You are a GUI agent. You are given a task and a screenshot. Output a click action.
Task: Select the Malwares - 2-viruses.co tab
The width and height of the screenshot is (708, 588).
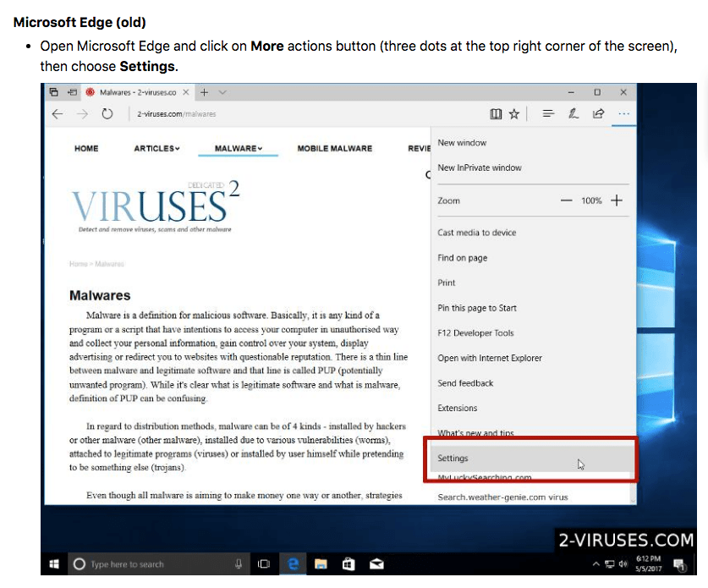(137, 92)
